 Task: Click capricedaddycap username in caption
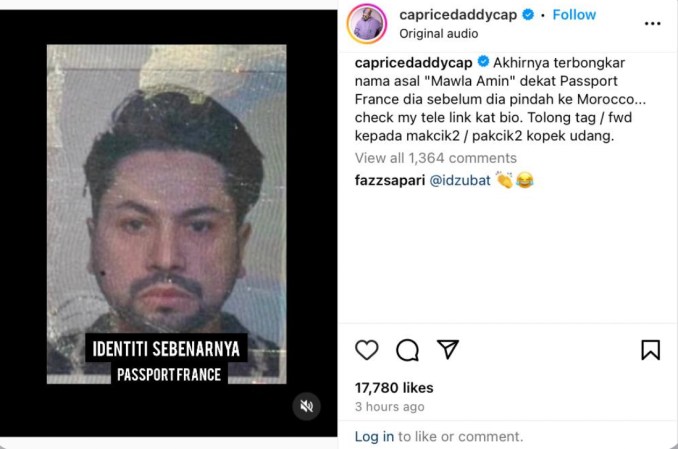tap(413, 63)
